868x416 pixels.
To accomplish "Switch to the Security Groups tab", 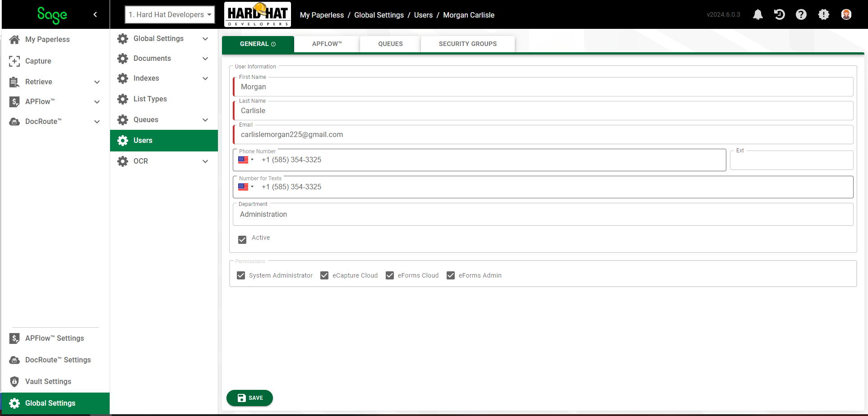I will [x=467, y=44].
